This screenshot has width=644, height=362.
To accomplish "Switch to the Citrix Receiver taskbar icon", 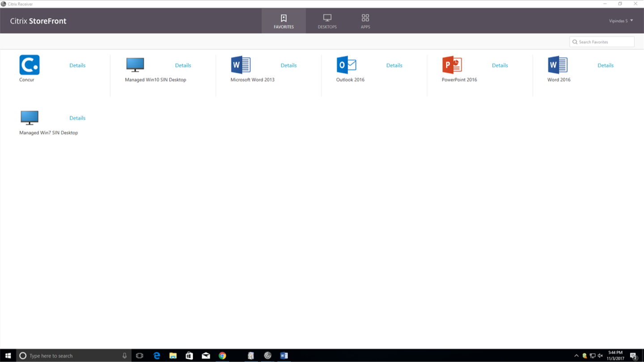I will 267,356.
